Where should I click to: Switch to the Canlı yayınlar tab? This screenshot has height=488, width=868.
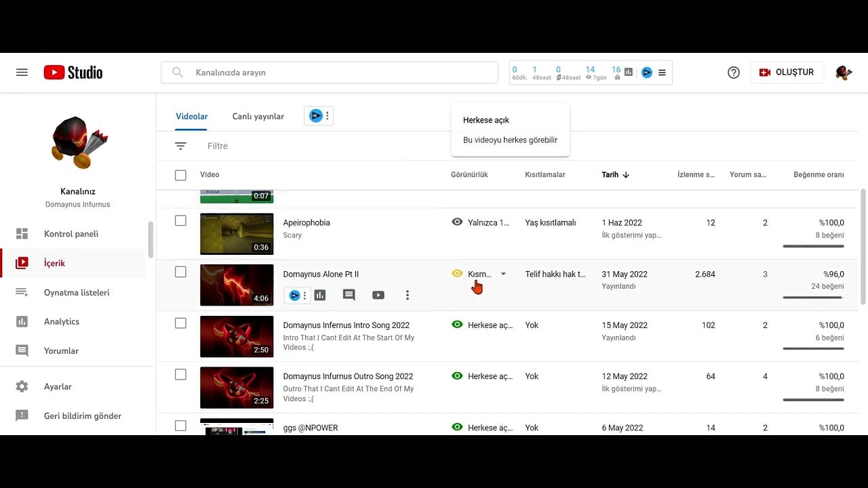pyautogui.click(x=258, y=117)
